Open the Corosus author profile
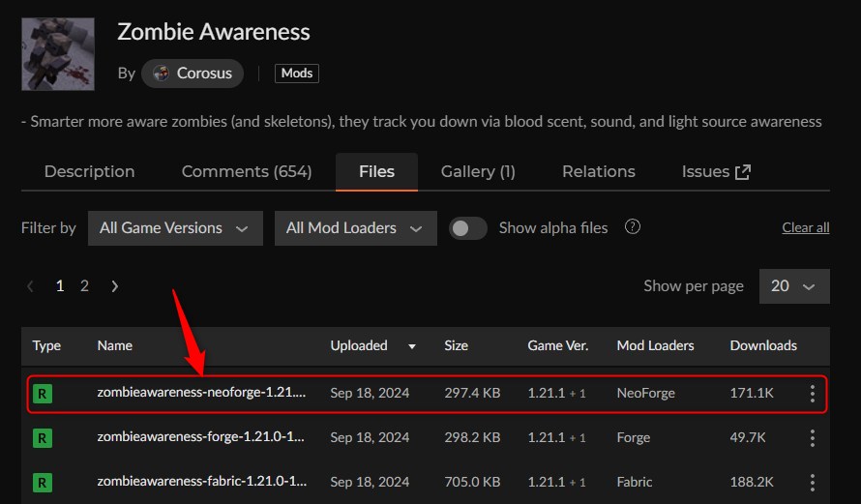Screen dimensions: 861x504 tap(193, 74)
